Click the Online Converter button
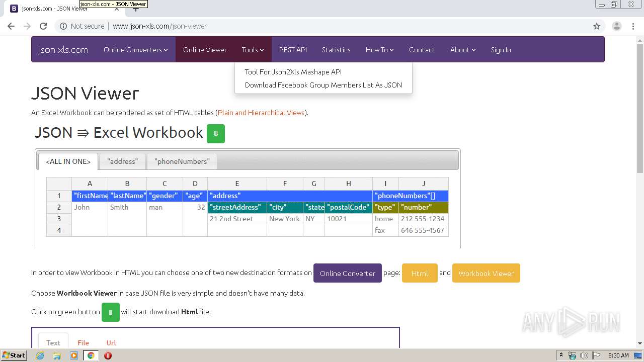 click(x=348, y=273)
